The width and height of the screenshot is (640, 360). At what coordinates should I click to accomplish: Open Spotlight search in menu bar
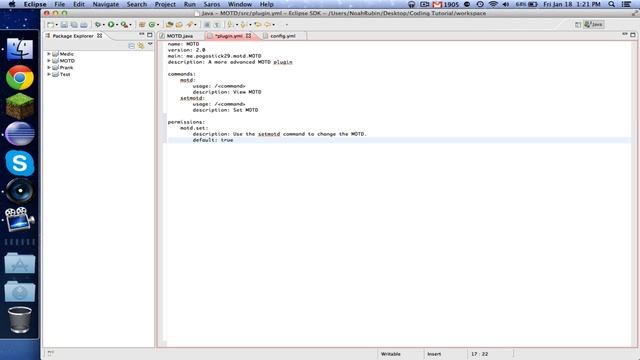pyautogui.click(x=611, y=4)
